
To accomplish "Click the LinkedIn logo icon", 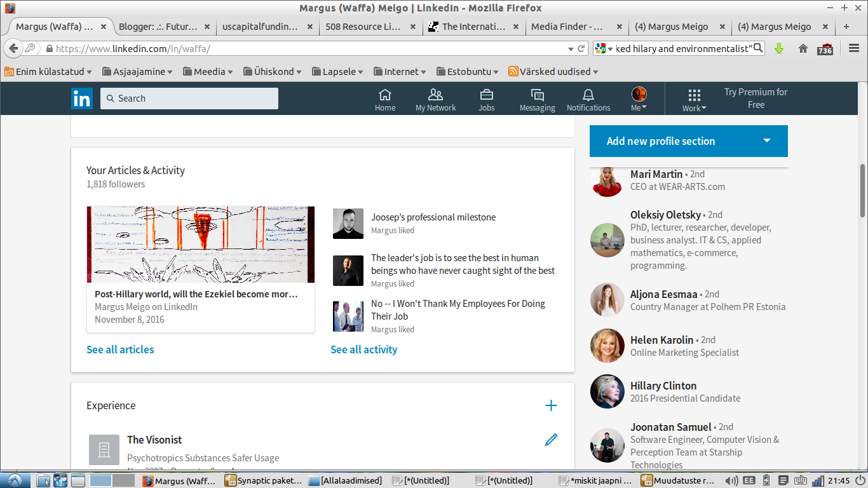I will click(x=81, y=98).
